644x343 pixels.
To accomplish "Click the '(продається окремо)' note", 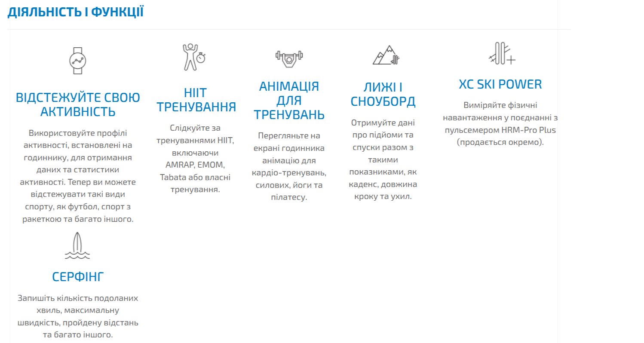I will coord(500,142).
